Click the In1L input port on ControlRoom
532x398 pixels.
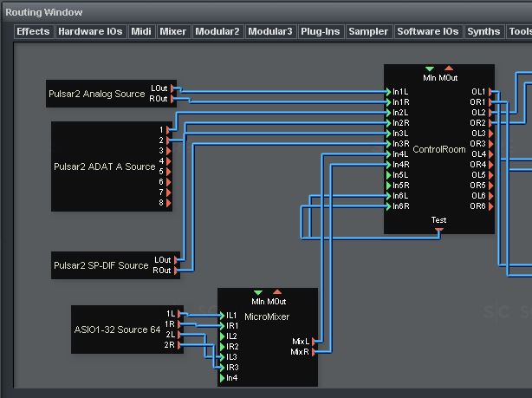(x=388, y=92)
